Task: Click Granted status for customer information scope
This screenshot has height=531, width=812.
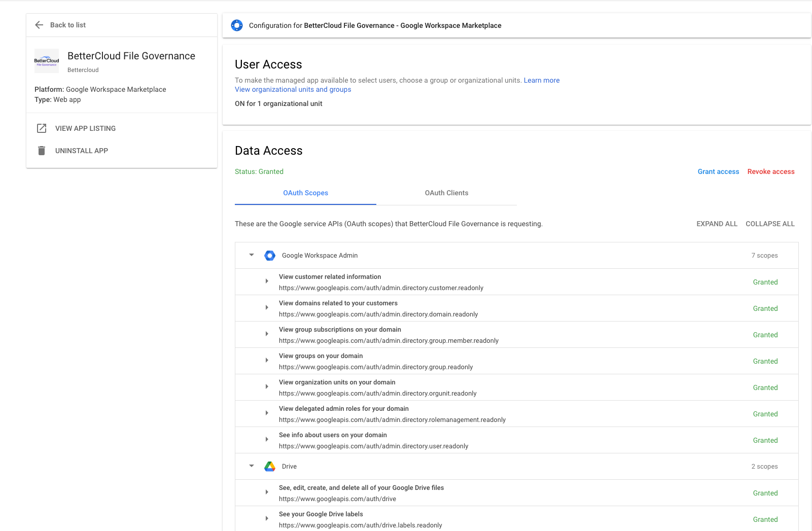Action: pyautogui.click(x=765, y=282)
